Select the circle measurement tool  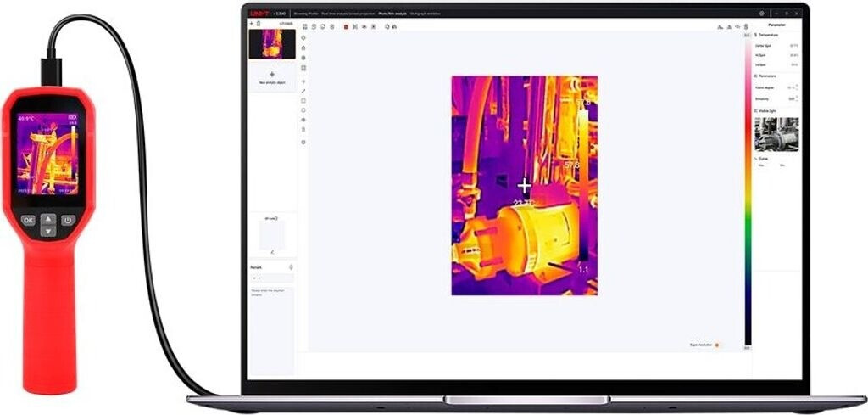pos(303,110)
